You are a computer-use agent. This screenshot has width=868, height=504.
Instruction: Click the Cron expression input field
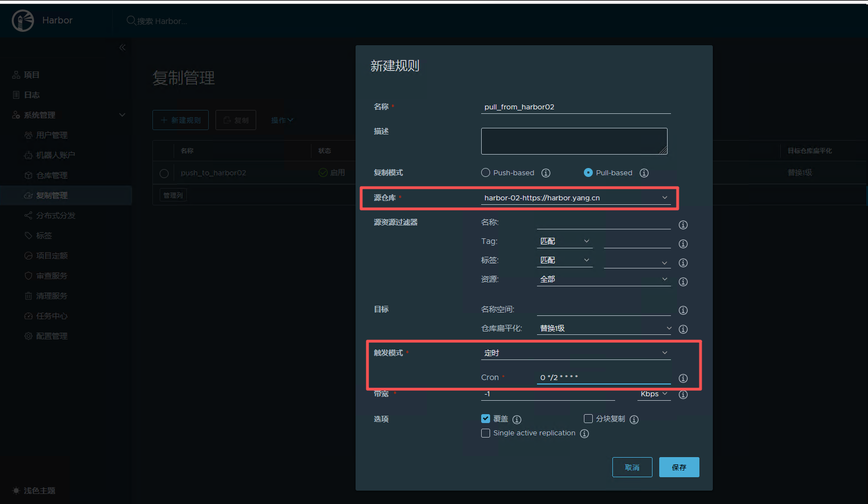[603, 378]
